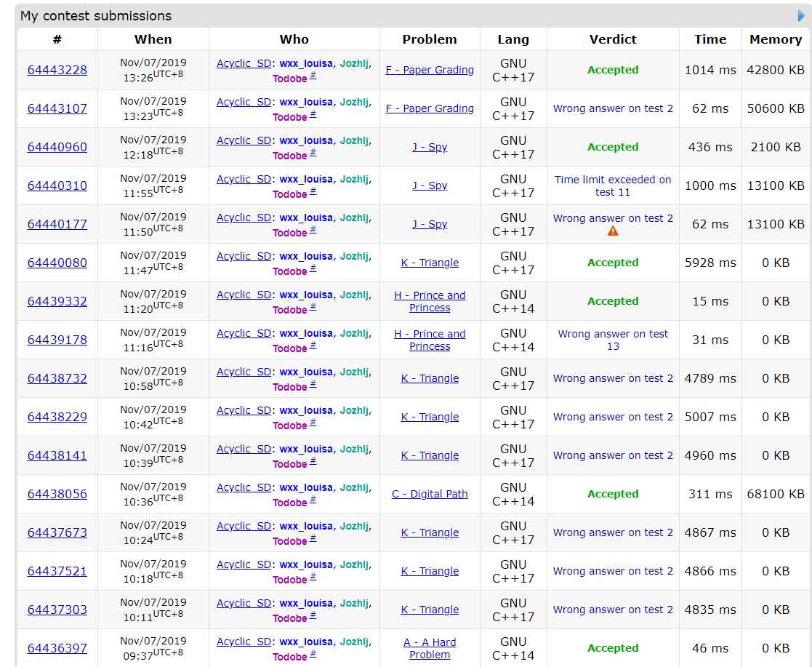This screenshot has height=667, width=812.
Task: View submission 64438056 details
Action: point(57,494)
